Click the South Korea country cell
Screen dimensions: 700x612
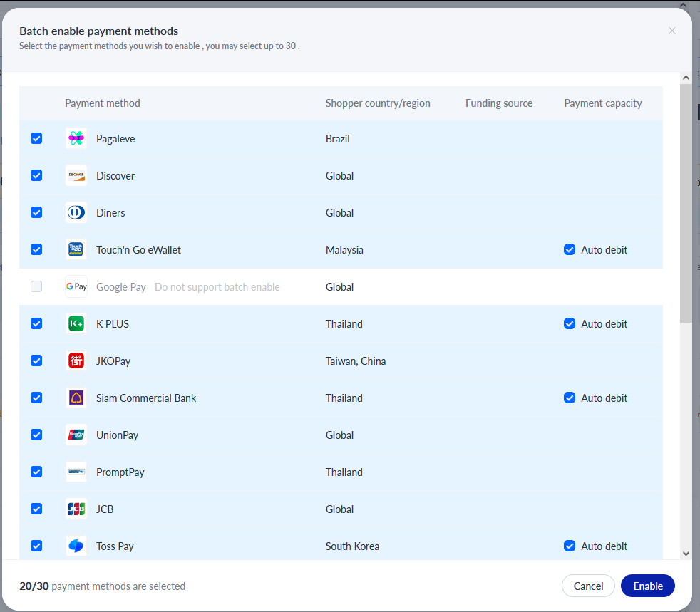(x=352, y=546)
